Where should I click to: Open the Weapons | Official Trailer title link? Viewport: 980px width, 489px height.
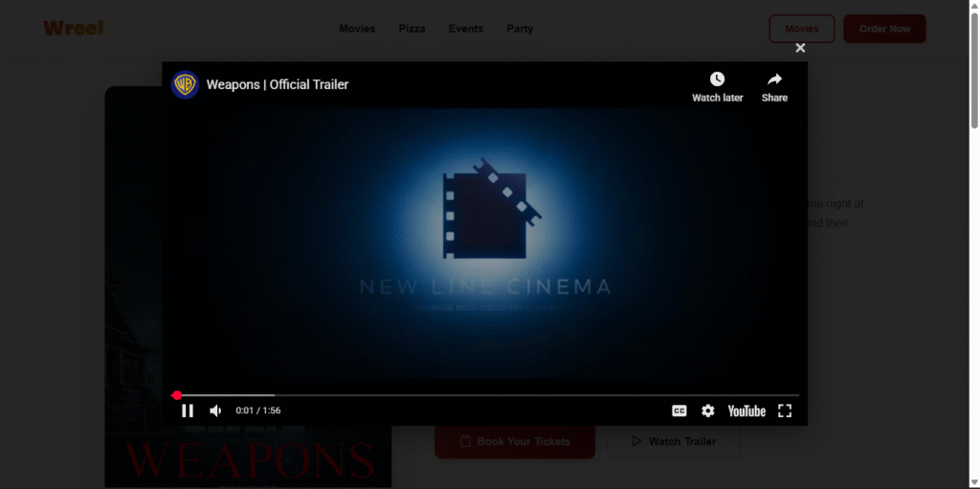[x=278, y=84]
